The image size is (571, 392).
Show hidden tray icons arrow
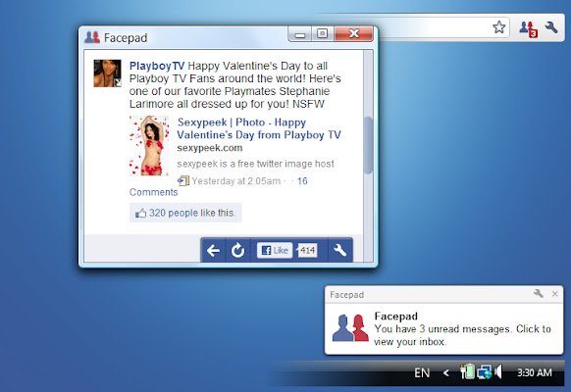click(445, 372)
